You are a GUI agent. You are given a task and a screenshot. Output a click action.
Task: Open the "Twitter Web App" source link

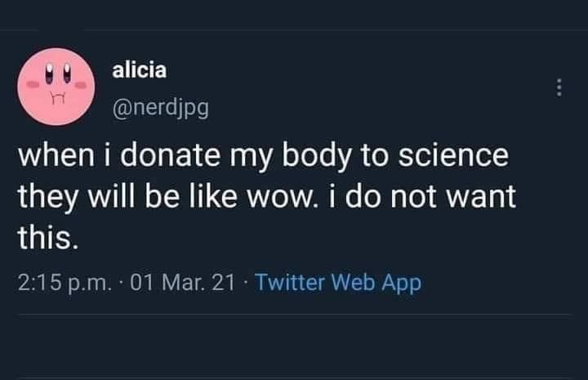click(338, 284)
